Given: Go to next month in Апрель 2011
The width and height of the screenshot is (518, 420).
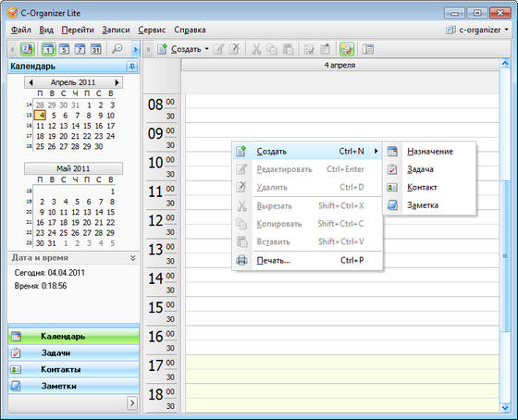Looking at the screenshot, I should pyautogui.click(x=117, y=82).
